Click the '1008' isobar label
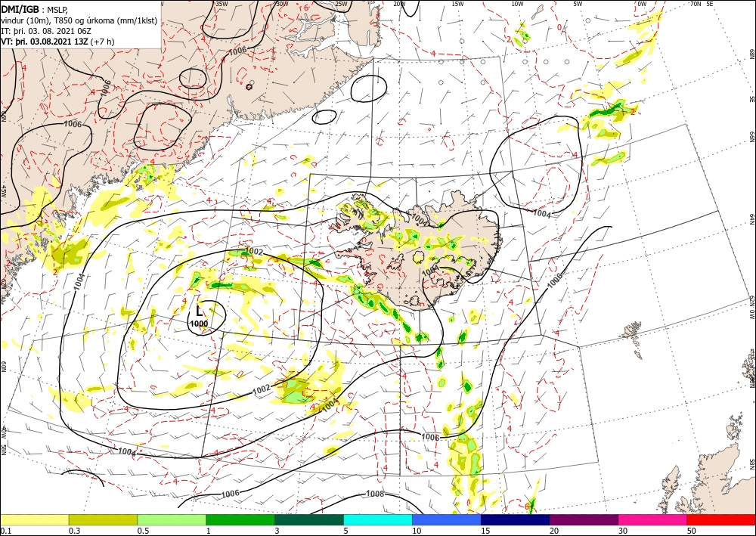 [x=375, y=494]
